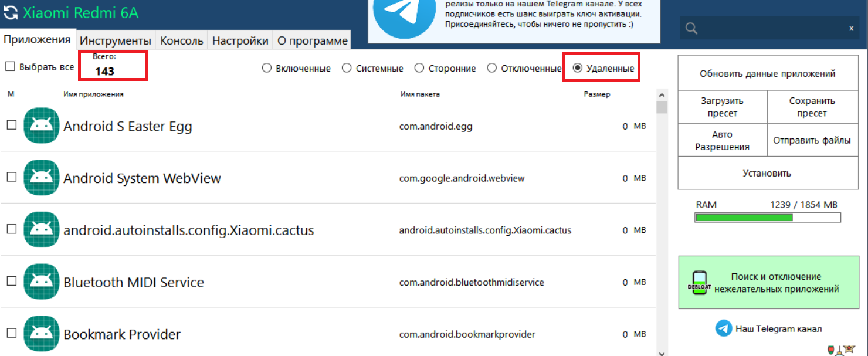Click the android.autoinstalls.config.Xiaomi.cactus app icon
The height and width of the screenshot is (356, 868).
point(42,229)
